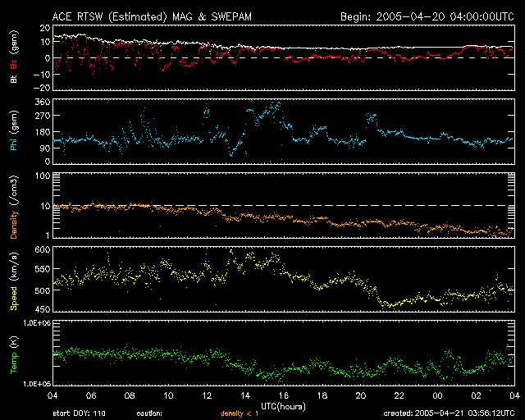Click the '90' tick on the Phi axis
The height and width of the screenshot is (420, 525).
[x=45, y=148]
